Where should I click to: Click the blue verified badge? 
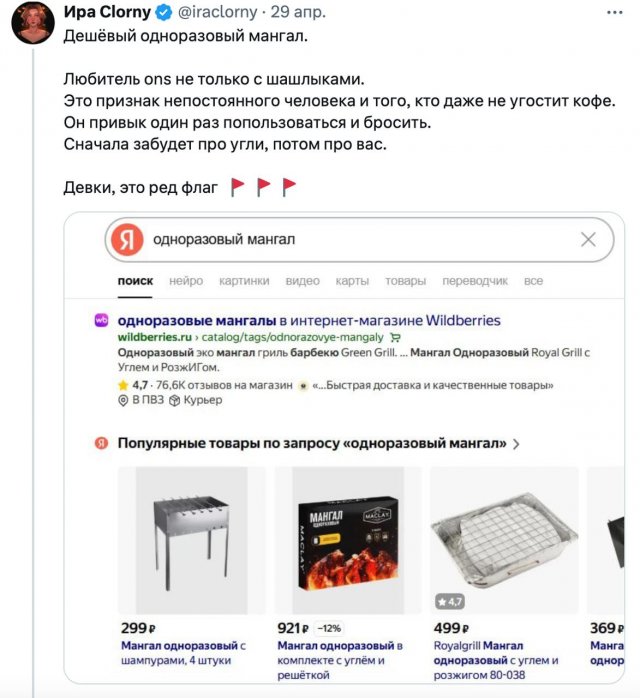(164, 13)
